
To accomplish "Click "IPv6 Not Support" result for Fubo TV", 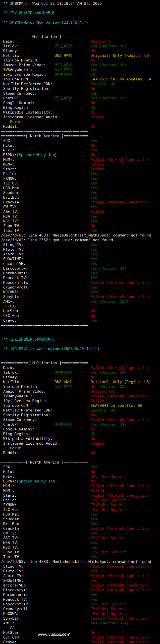I will click(108, 552).
